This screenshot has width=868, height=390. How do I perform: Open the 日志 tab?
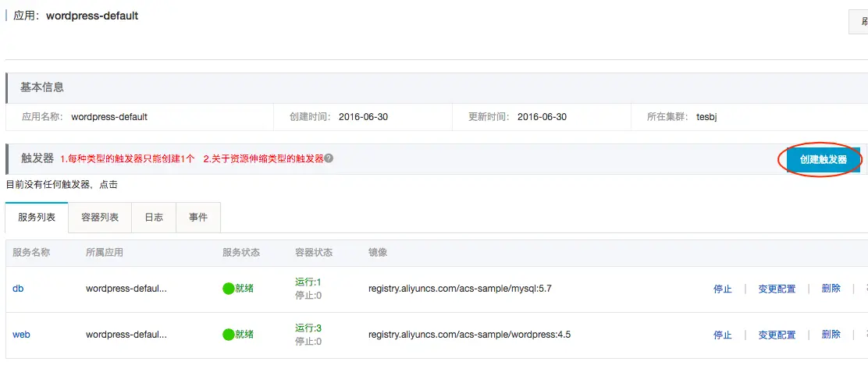[154, 218]
